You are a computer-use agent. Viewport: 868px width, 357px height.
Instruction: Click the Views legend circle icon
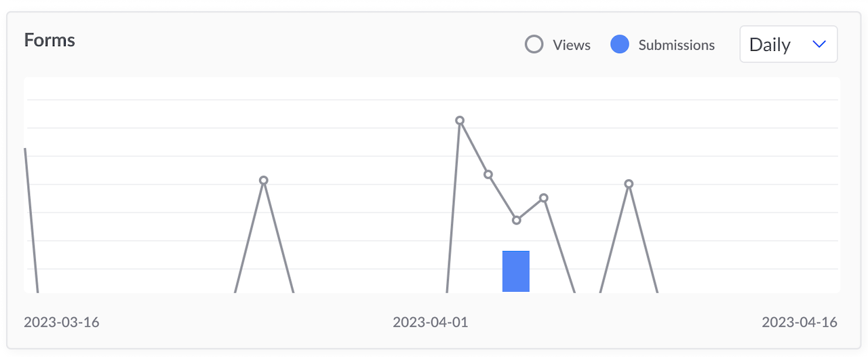click(534, 45)
